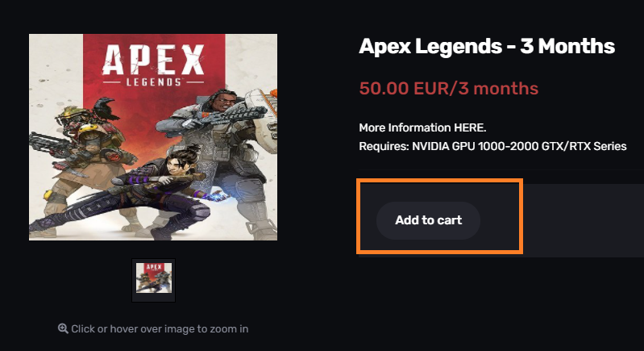Click the empty dark bar beside Add to cart

click(x=584, y=221)
